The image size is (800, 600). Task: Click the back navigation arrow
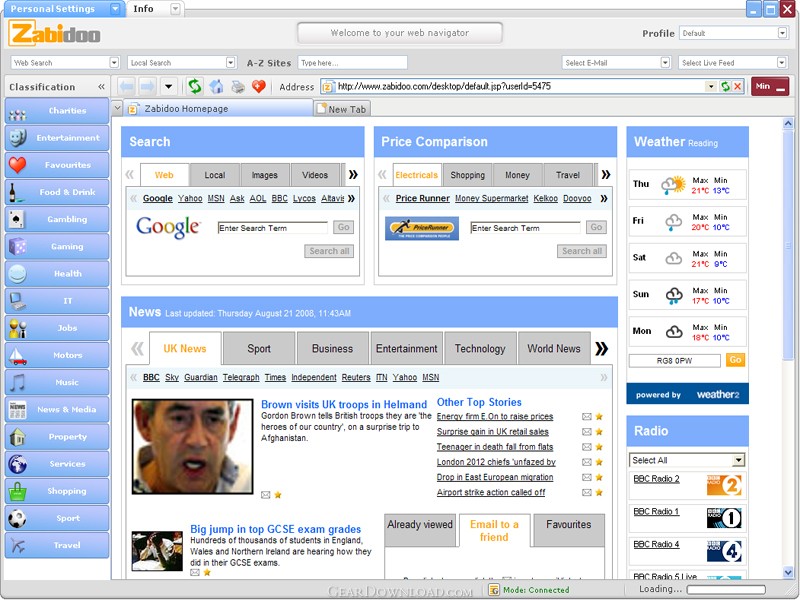tap(127, 86)
